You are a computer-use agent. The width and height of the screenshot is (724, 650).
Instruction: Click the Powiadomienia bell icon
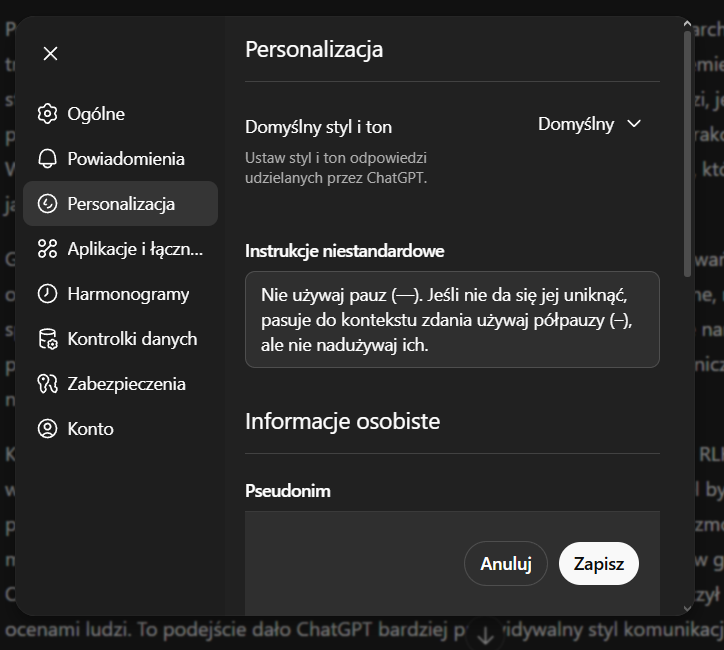click(x=47, y=159)
